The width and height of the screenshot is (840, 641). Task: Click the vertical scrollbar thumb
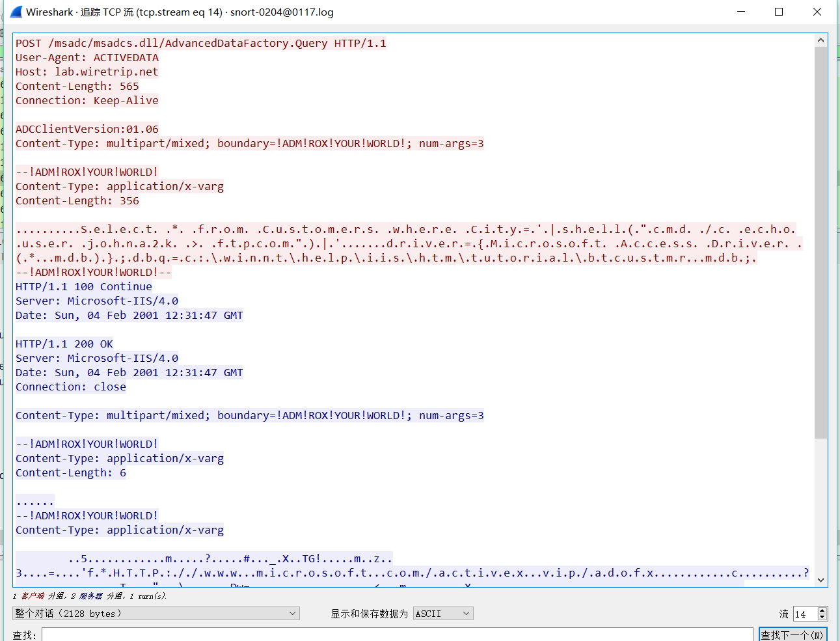pyautogui.click(x=820, y=242)
